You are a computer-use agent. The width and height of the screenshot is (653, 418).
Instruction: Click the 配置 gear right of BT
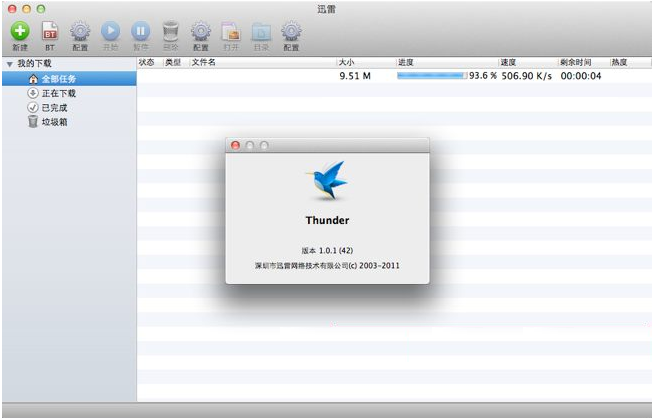[80, 31]
